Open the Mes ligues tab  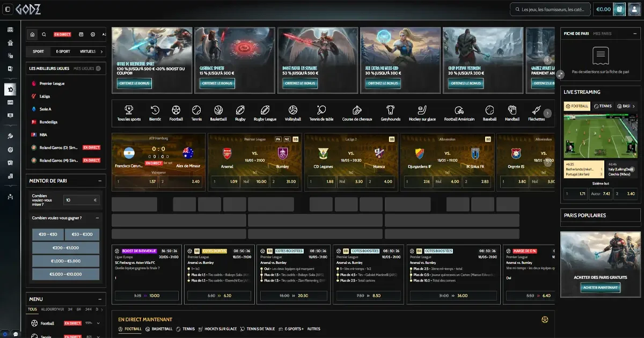tap(84, 69)
